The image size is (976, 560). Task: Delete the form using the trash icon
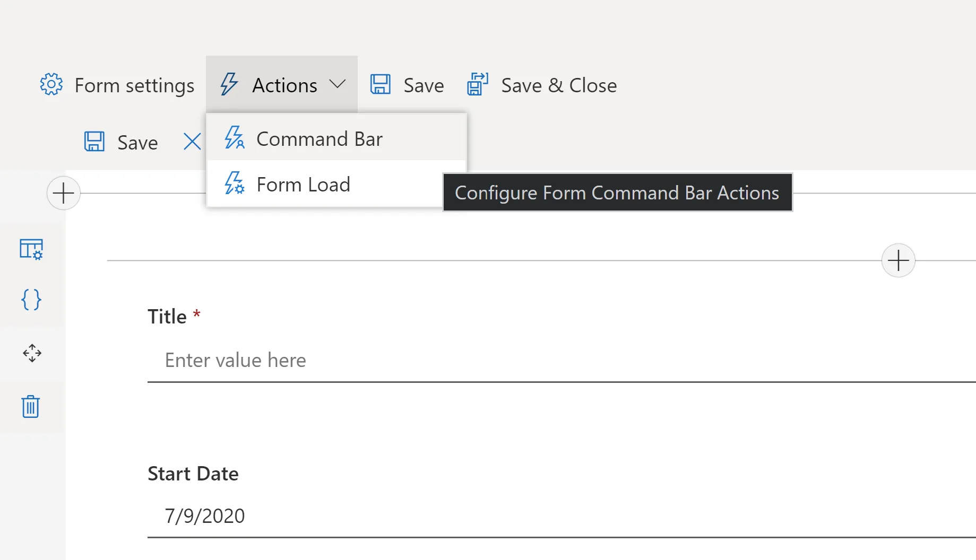coord(31,407)
